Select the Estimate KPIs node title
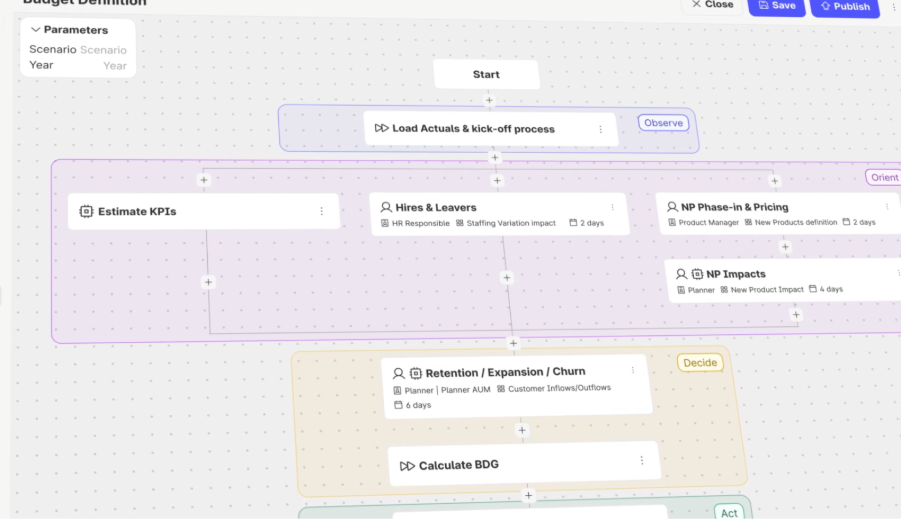The image size is (901, 519). point(137,212)
